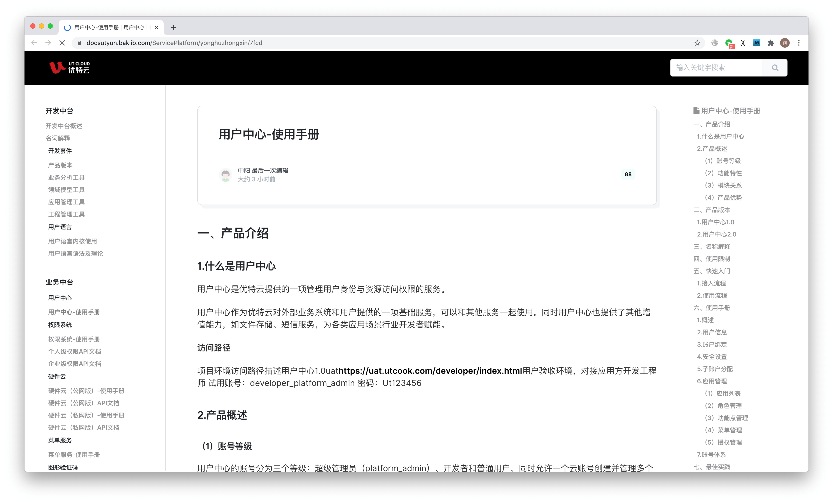Click the UT Cloud logo
This screenshot has height=504, width=833.
click(x=69, y=68)
